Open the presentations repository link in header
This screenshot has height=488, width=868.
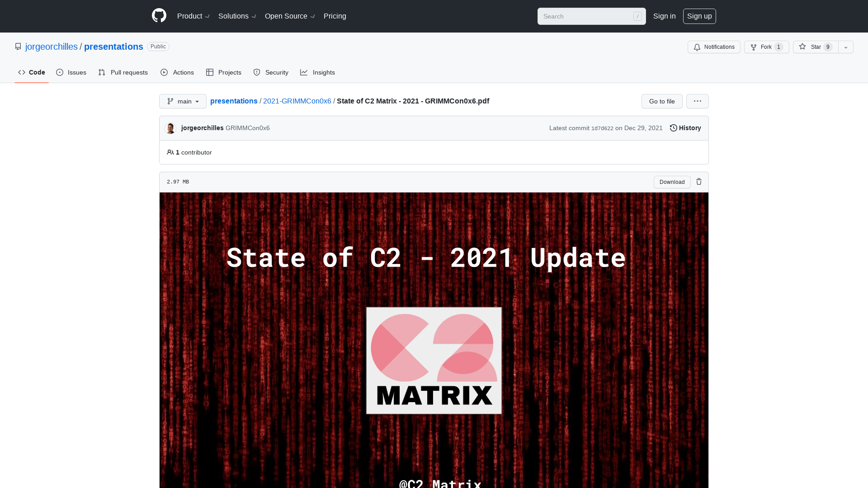[113, 47]
